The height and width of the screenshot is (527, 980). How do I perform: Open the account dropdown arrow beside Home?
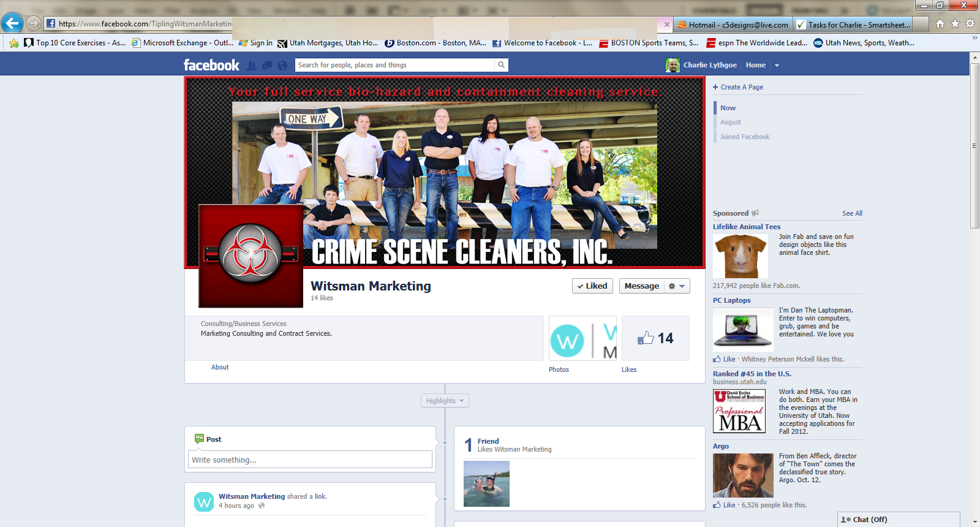click(777, 65)
